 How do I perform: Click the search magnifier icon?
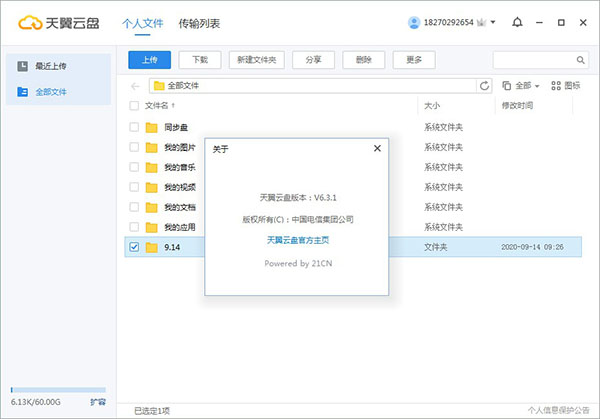(x=580, y=60)
